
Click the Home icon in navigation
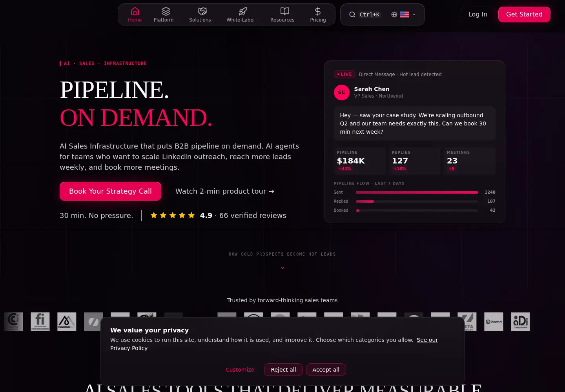click(135, 11)
